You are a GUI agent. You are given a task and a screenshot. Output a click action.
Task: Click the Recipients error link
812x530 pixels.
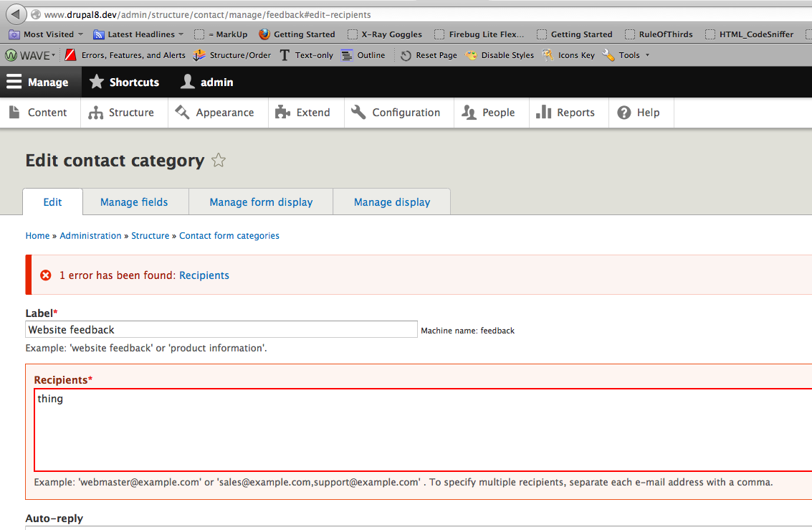(204, 275)
